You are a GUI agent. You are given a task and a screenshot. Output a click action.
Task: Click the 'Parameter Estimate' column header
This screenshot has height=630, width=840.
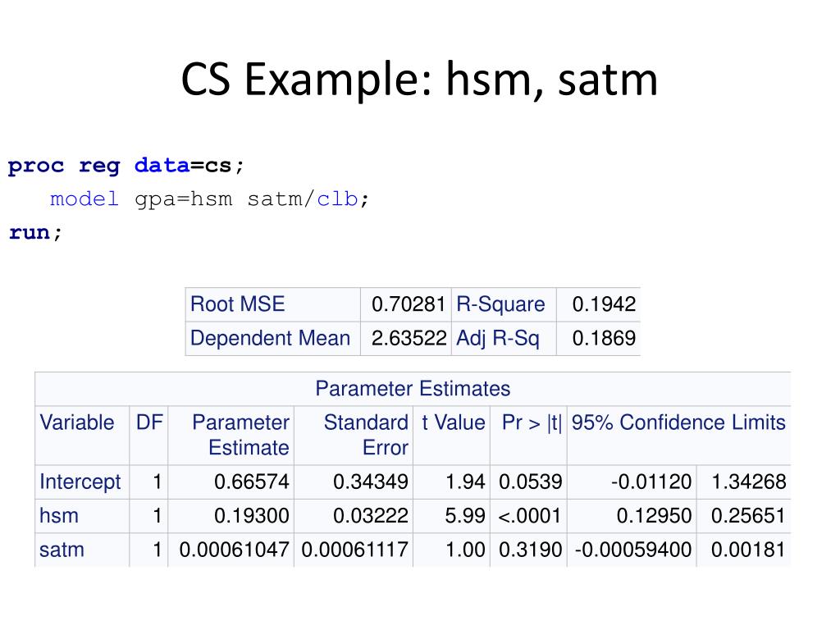pos(231,435)
